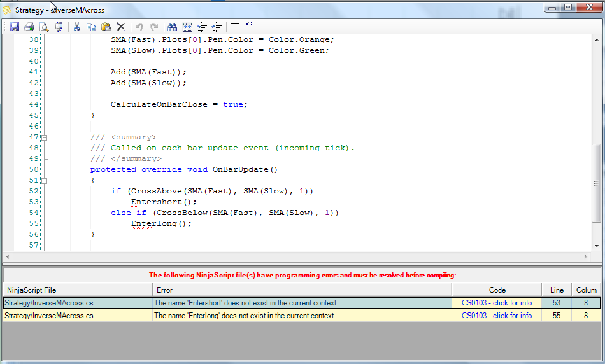The width and height of the screenshot is (605, 364).
Task: Save the InverseMAcross strategy file
Action: coord(14,27)
